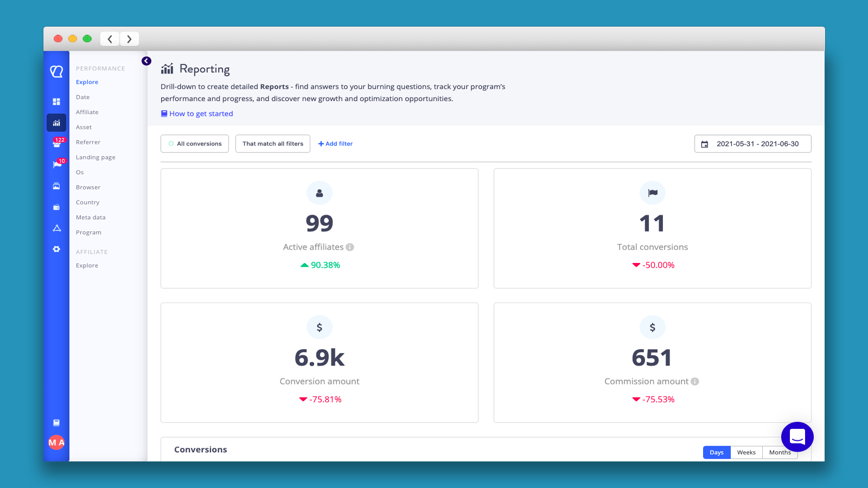
Task: Click the Active affiliates info icon
Action: point(350,247)
